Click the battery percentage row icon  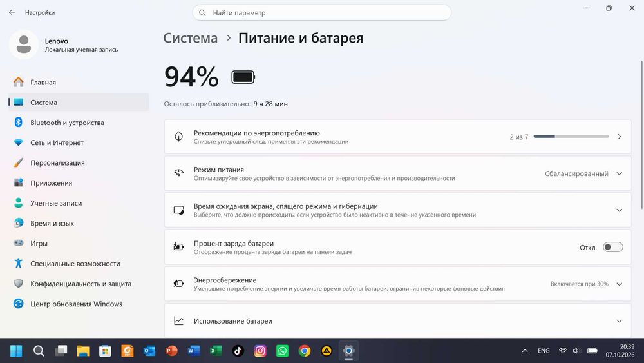tap(178, 247)
